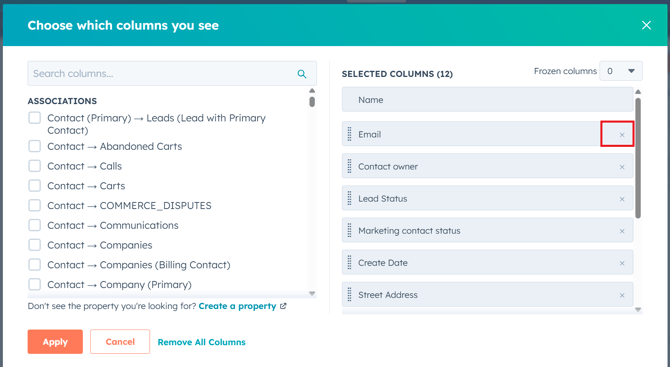
Task: Check the Contact → Abandoned Carts box
Action: (35, 146)
